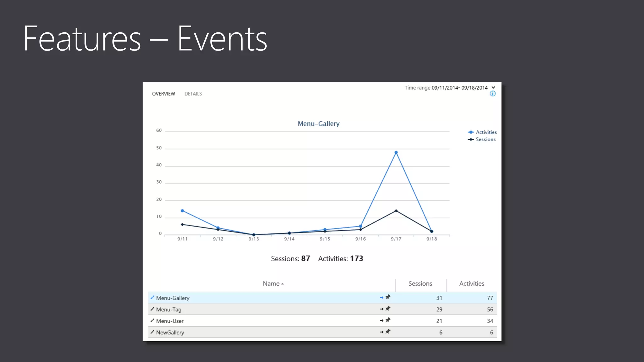
Task: Click the edit pencil for Menu-Gallery
Action: point(152,297)
